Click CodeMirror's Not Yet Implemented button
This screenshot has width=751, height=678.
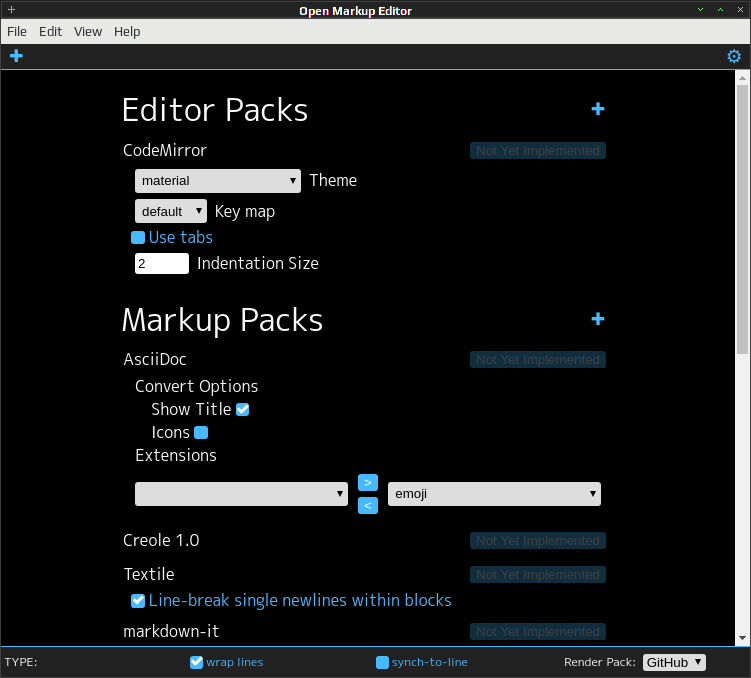pyautogui.click(x=538, y=150)
